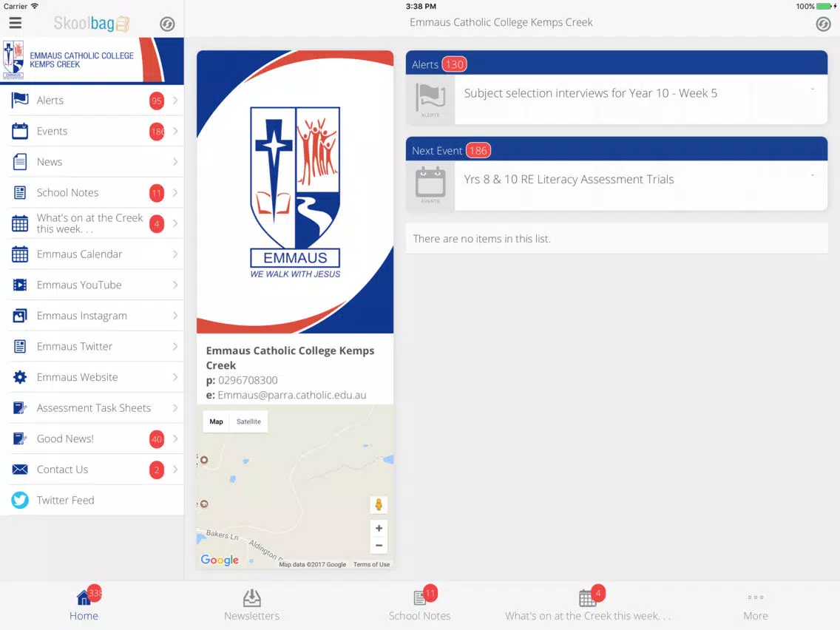Image resolution: width=840 pixels, height=630 pixels.
Task: Click the Next Event 186 header bar
Action: (x=617, y=149)
